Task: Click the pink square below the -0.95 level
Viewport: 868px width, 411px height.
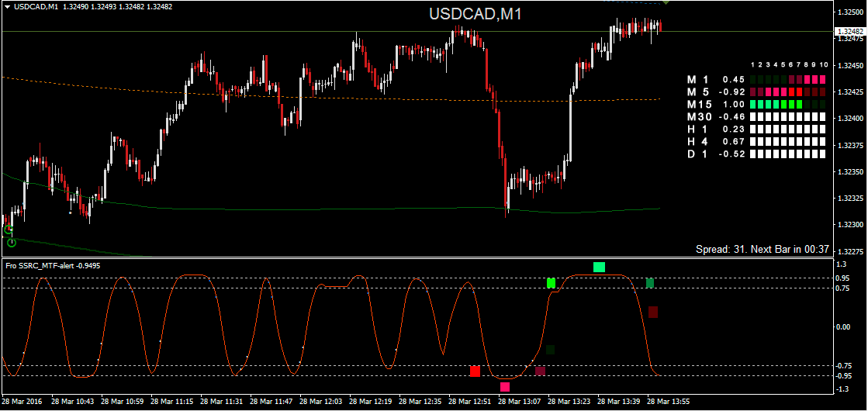Action: coord(505,387)
